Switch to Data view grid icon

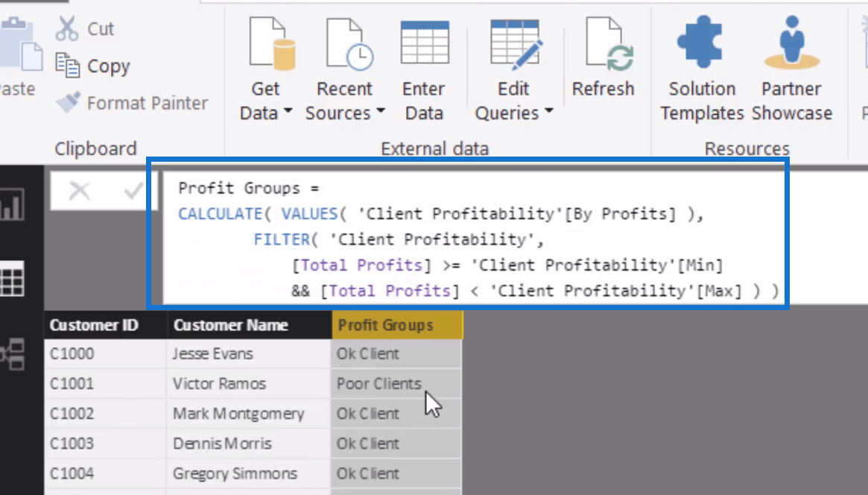(12, 279)
